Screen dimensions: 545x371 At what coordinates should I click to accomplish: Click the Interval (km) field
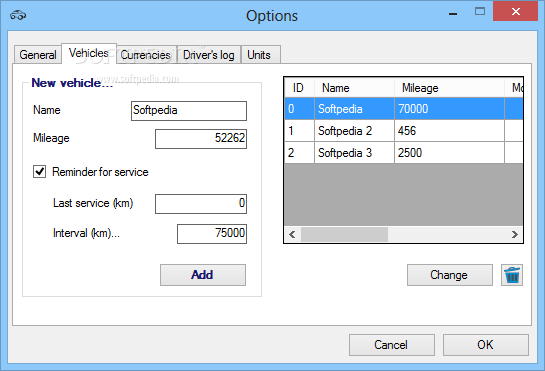[212, 234]
